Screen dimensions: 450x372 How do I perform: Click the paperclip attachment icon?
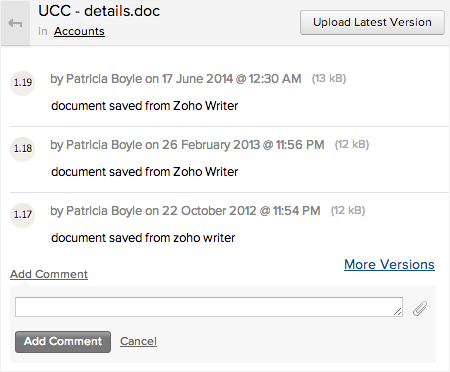pos(420,308)
